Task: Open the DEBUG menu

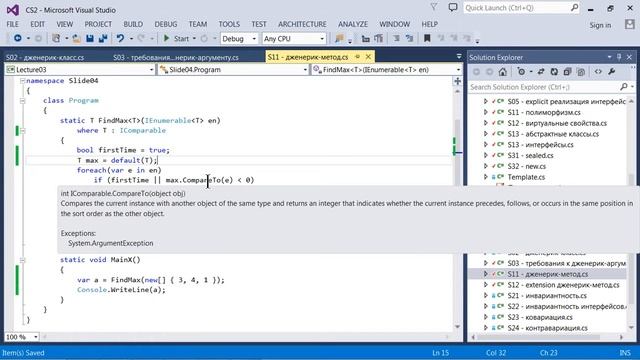Action: pyautogui.click(x=166, y=24)
